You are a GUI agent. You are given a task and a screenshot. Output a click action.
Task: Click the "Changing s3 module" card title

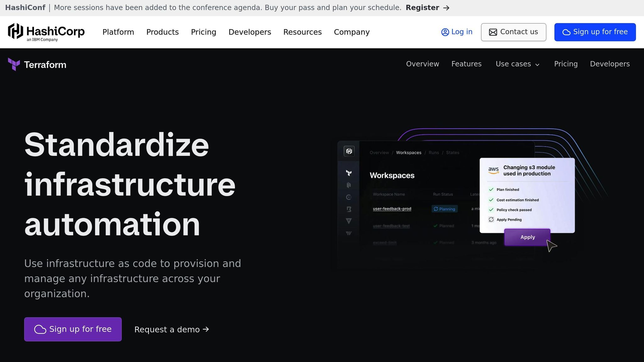(x=529, y=170)
